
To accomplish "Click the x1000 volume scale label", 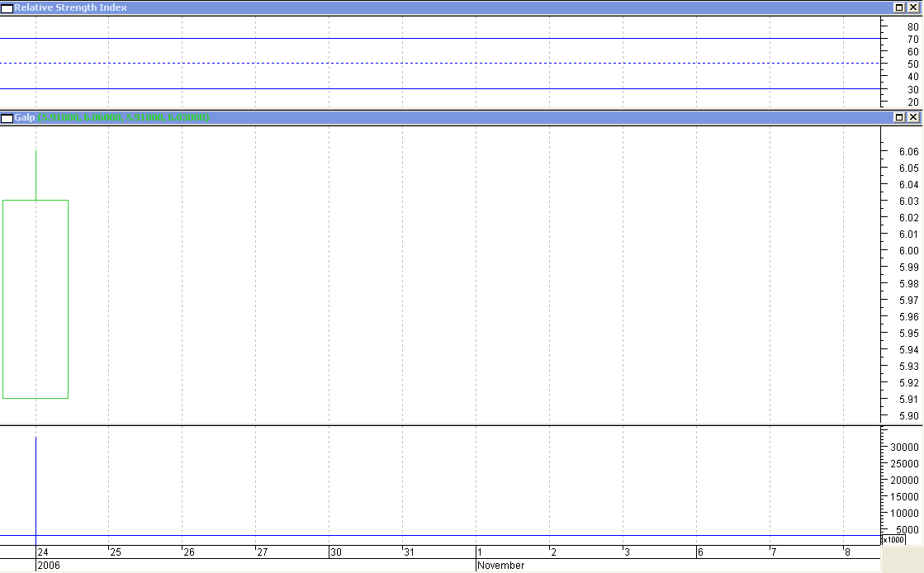I will pos(893,540).
